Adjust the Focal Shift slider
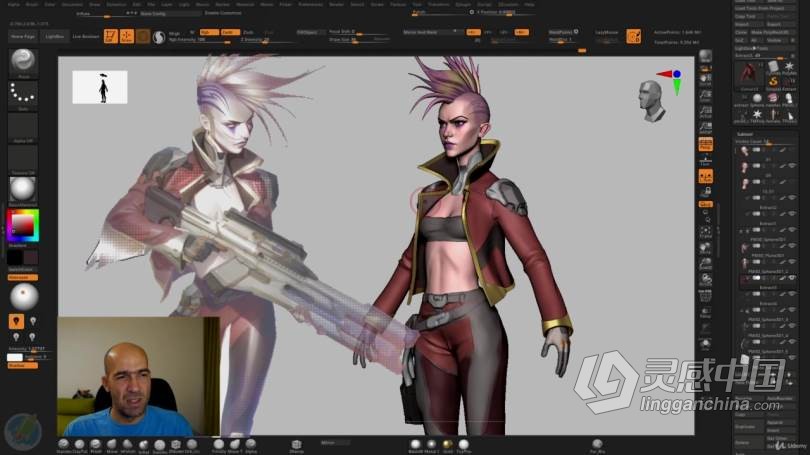 coord(359,32)
